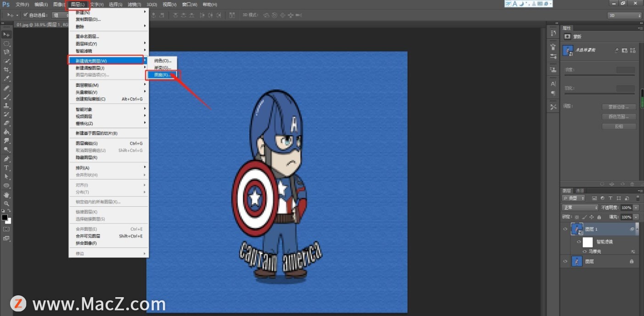Expand the 图层样式(Y) submenu
644x316 pixels.
point(109,44)
